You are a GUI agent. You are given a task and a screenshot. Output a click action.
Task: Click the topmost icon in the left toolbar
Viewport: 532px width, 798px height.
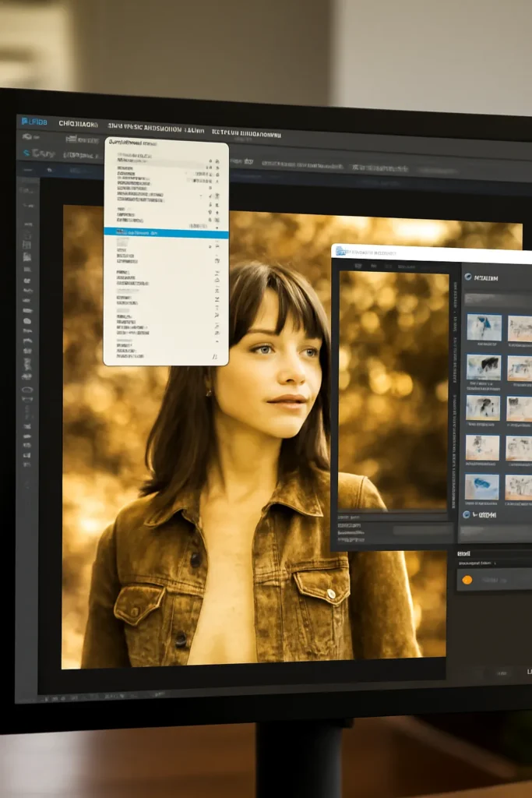pyautogui.click(x=28, y=190)
